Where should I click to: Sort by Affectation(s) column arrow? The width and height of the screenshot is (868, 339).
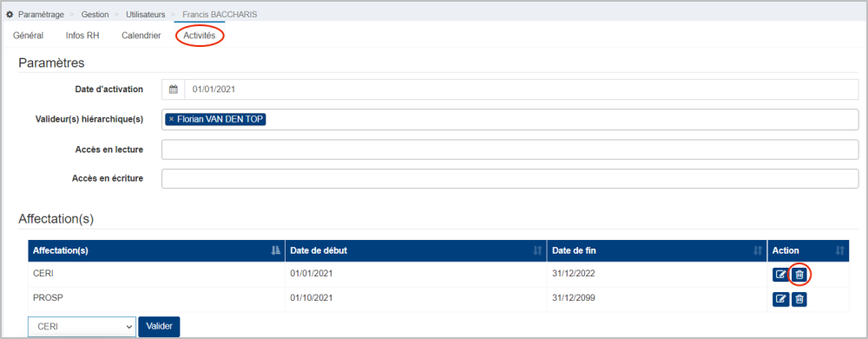[x=276, y=251]
